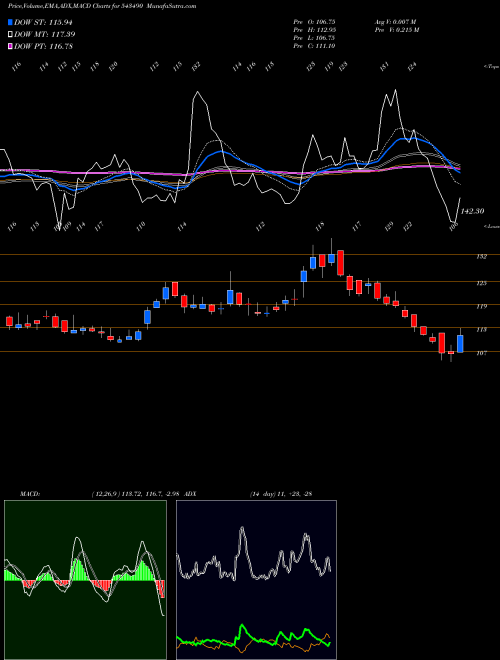Click the 125 price level label
This screenshot has height=660, width=500.
[481, 283]
